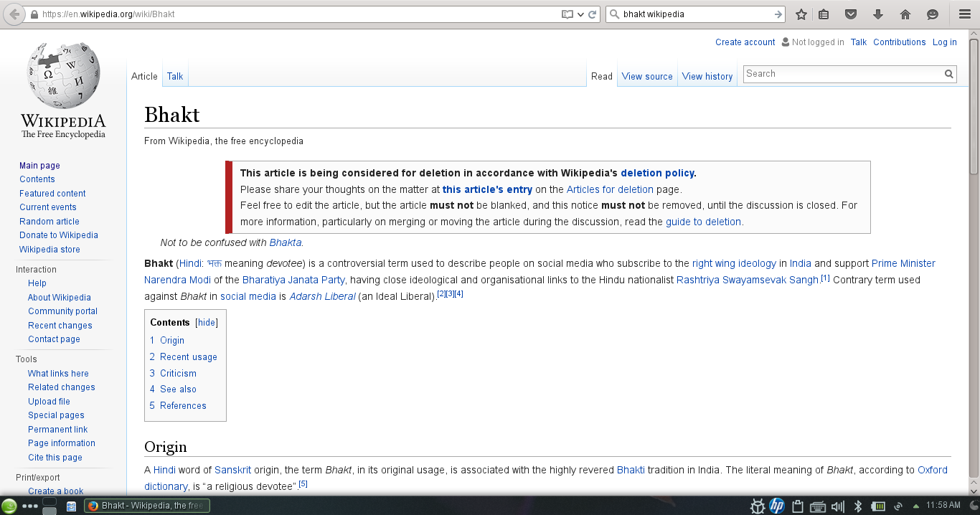Click the taskbar clock showing 11:58 AM
This screenshot has height=515, width=980.
tap(943, 506)
